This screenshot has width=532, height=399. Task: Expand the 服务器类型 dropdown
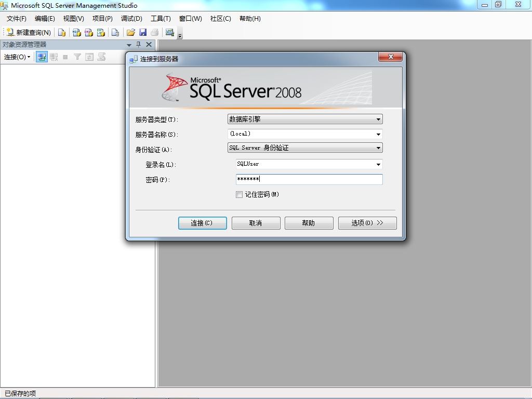[x=378, y=119]
